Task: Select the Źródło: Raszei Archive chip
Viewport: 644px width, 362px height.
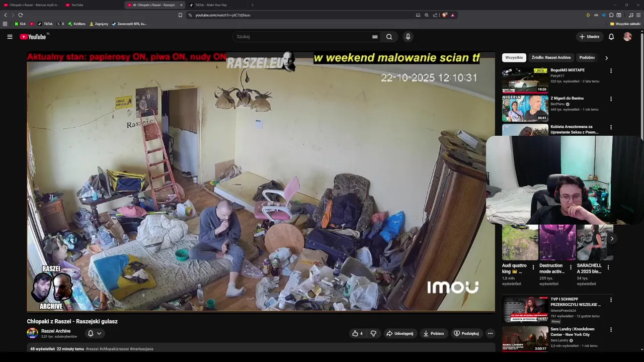Action: point(551,58)
